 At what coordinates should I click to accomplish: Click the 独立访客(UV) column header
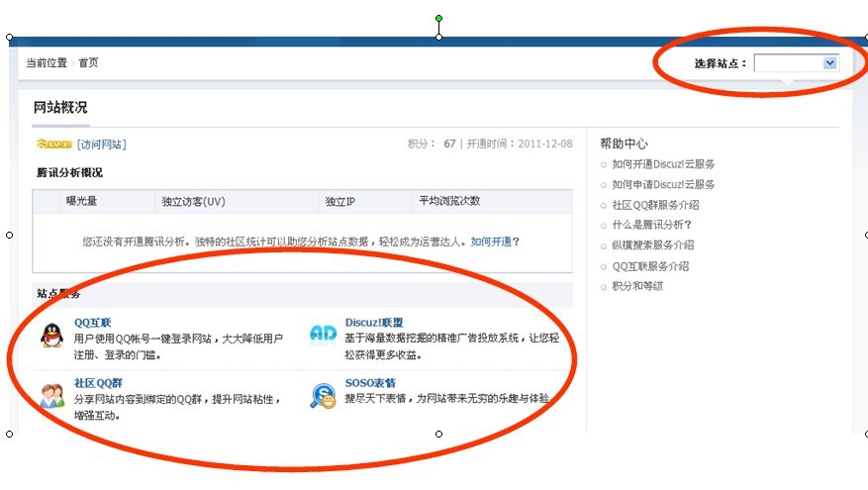[193, 201]
